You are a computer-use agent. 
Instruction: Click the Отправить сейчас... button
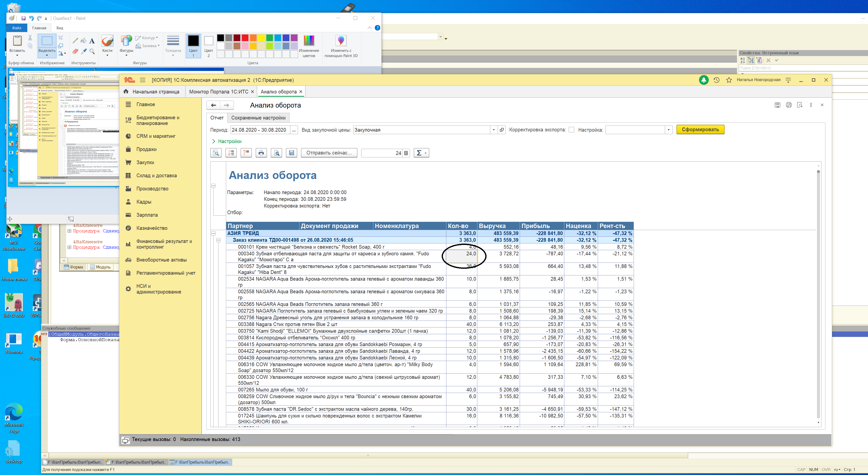point(329,153)
